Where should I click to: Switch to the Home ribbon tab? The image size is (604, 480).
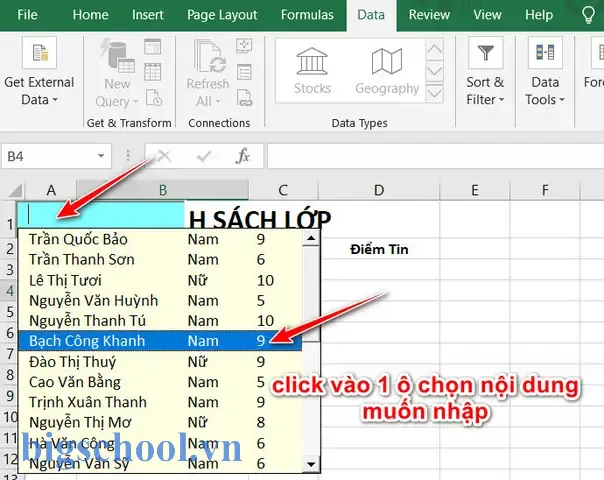(90, 15)
